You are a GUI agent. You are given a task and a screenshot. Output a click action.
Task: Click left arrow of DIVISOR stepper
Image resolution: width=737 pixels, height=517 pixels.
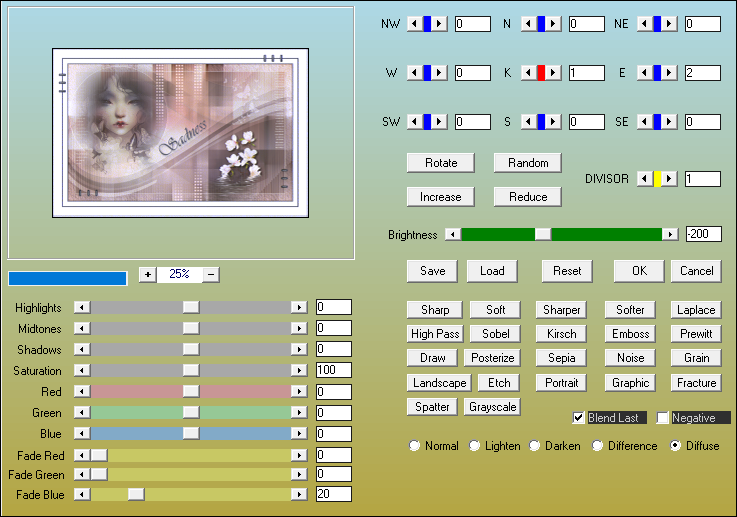643,179
